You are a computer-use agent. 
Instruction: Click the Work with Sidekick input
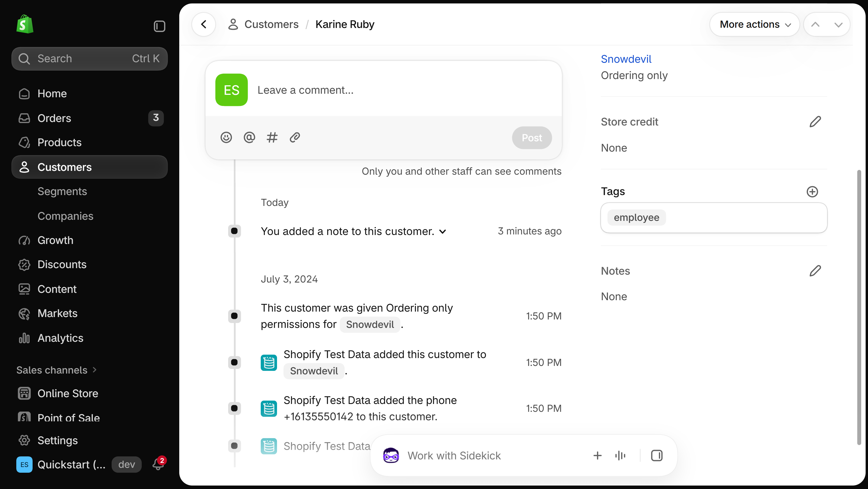pos(495,456)
